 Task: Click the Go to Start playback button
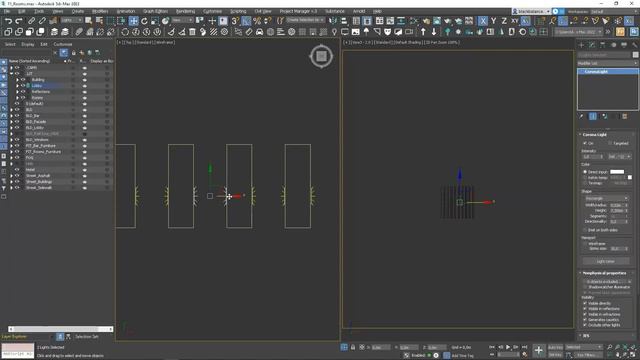pos(492,347)
